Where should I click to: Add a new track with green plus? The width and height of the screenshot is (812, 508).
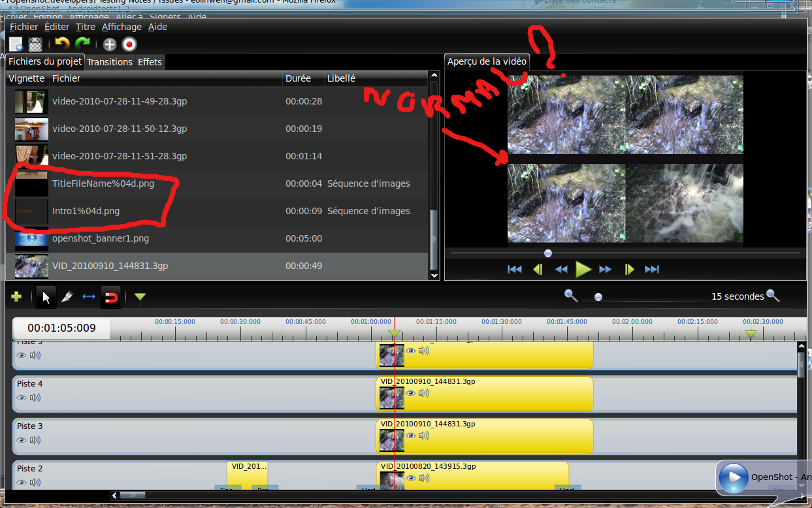point(16,297)
